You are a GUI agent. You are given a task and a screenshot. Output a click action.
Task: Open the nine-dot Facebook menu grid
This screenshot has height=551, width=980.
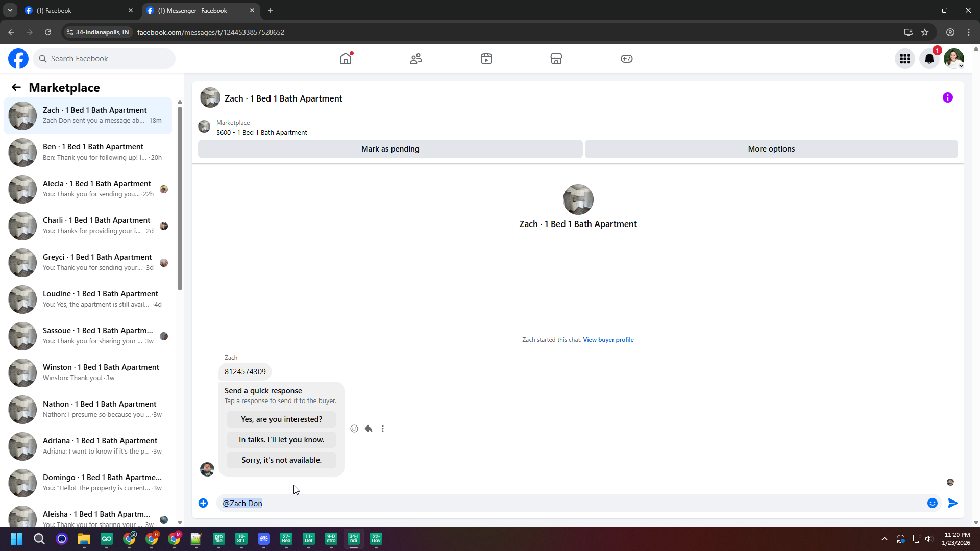click(x=904, y=59)
